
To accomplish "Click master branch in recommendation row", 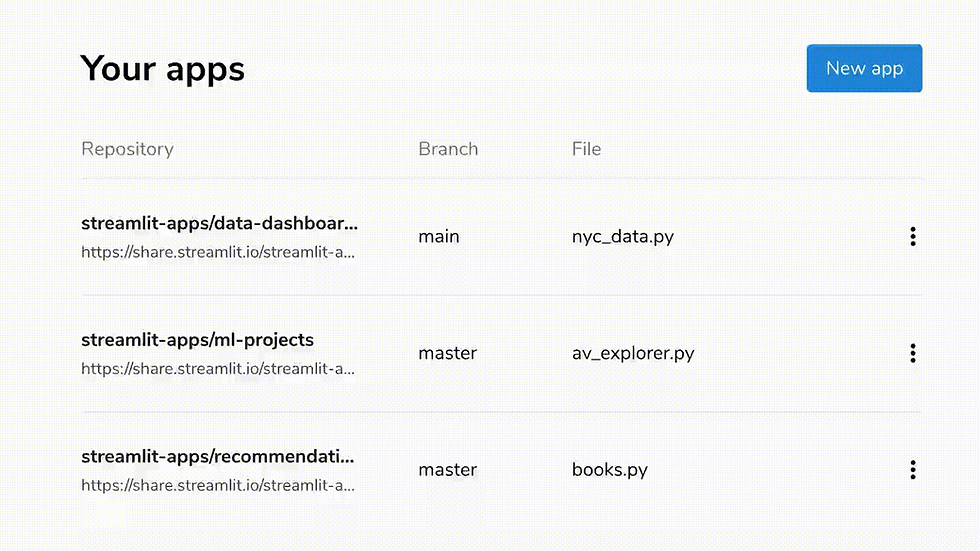I will pos(448,470).
